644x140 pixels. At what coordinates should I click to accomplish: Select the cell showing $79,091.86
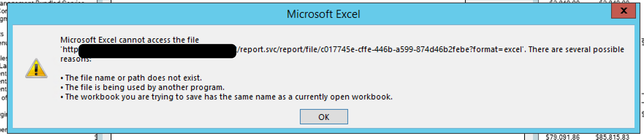563,137
